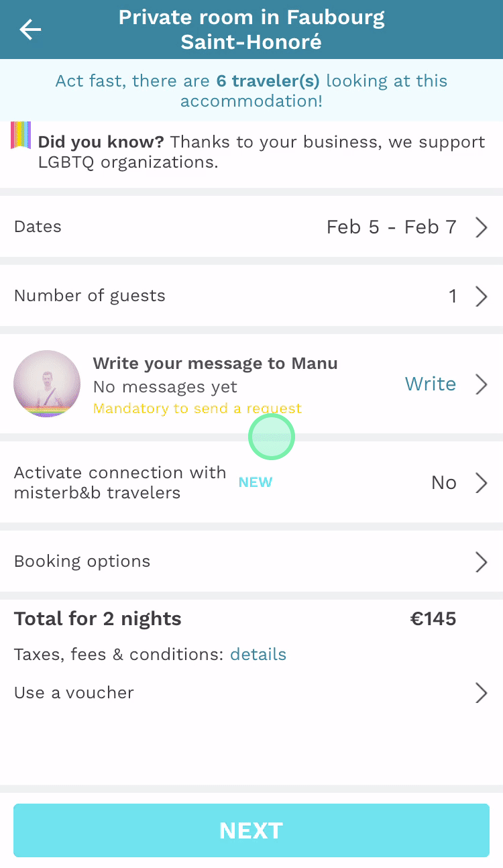Toggle the misterb&b travelers connection No value
The image size is (503, 868).
[x=443, y=483]
